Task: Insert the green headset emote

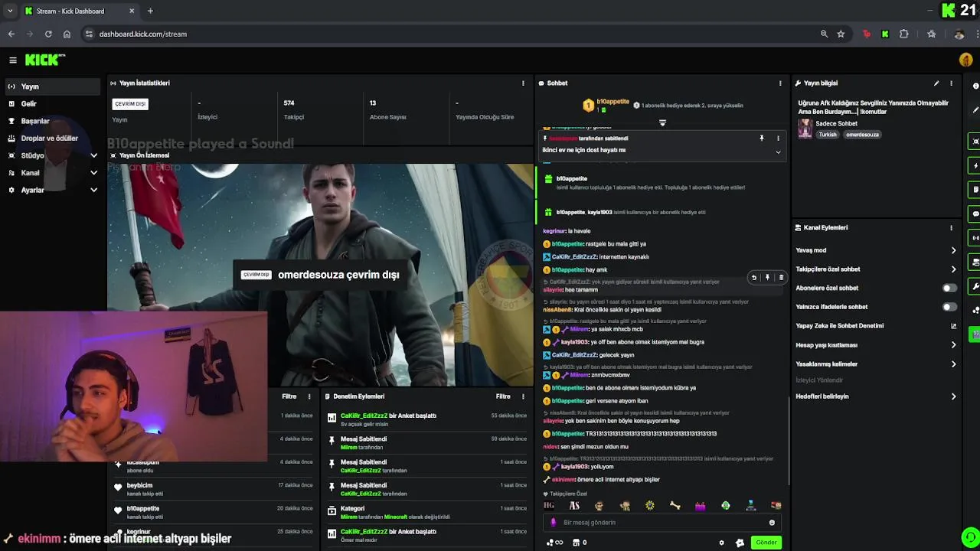Action: (725, 506)
